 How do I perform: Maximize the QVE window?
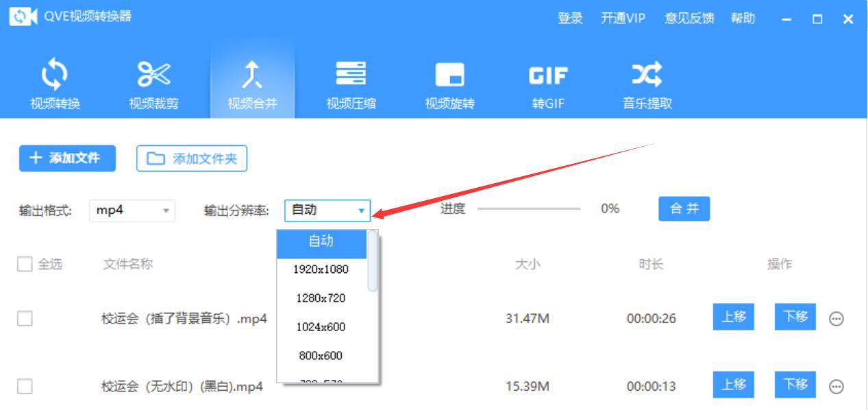click(817, 19)
